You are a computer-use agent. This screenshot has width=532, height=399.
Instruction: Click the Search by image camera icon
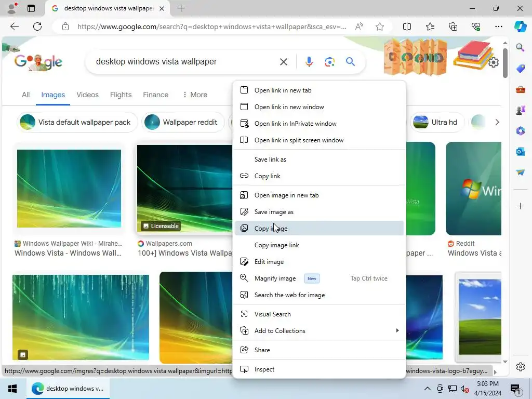[329, 62]
